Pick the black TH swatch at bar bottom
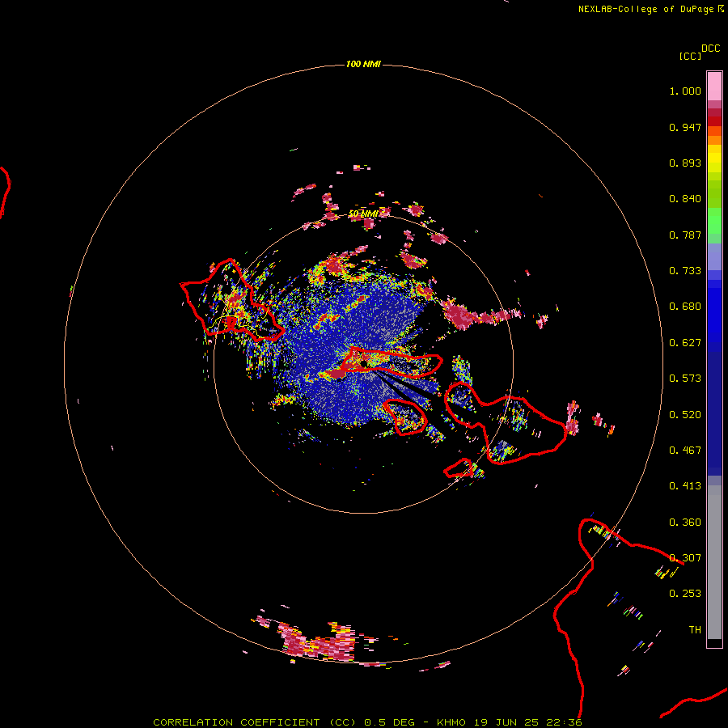This screenshot has width=728, height=728. [x=714, y=643]
